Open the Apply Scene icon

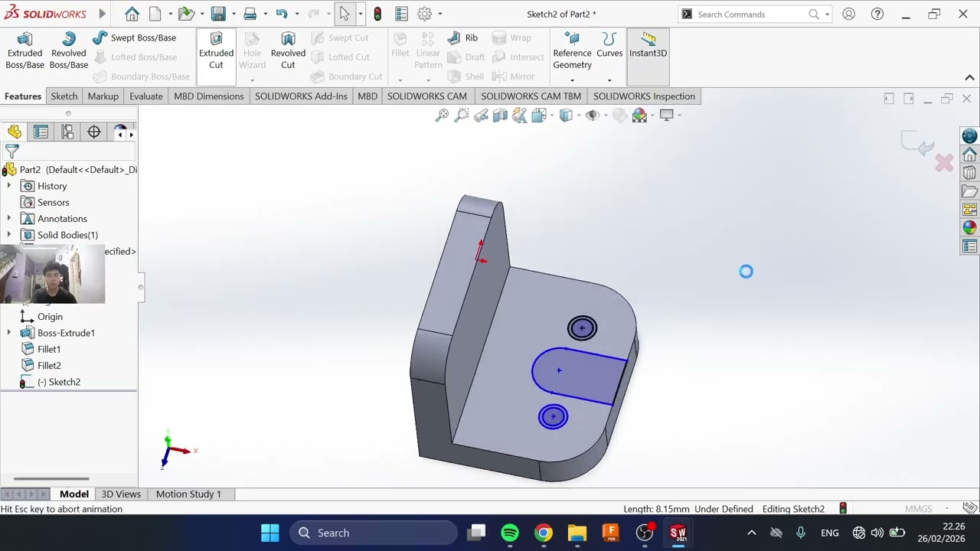click(x=639, y=115)
